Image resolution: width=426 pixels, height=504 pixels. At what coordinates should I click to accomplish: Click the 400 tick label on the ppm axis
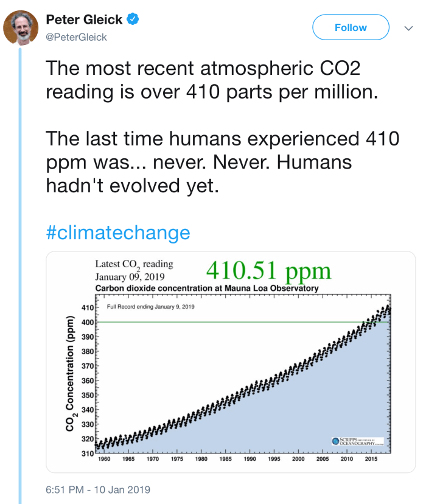[87, 322]
